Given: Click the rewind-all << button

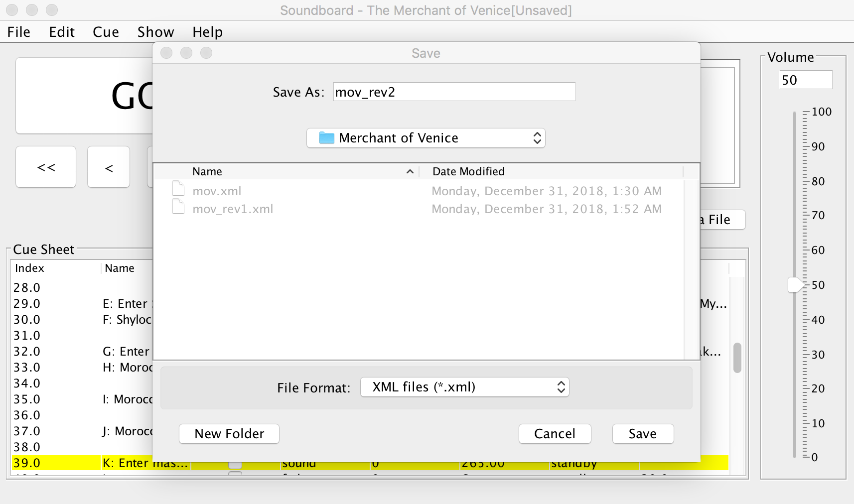Looking at the screenshot, I should [46, 167].
